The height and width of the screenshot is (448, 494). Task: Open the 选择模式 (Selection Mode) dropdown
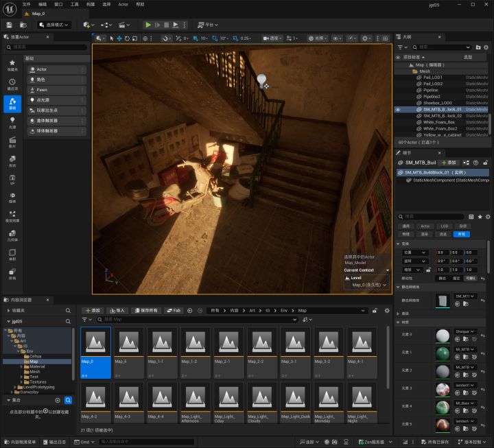coord(56,25)
